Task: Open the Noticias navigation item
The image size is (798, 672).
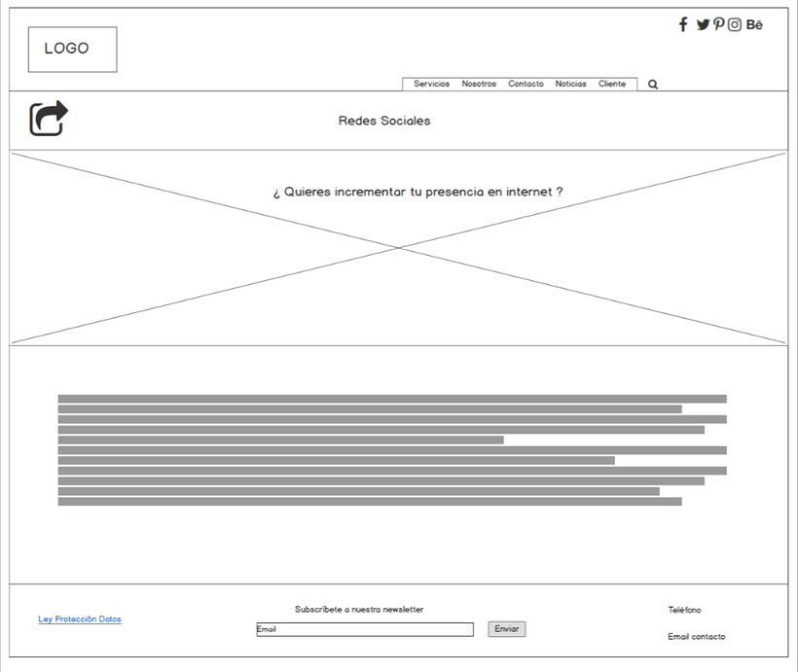Action: 571,84
